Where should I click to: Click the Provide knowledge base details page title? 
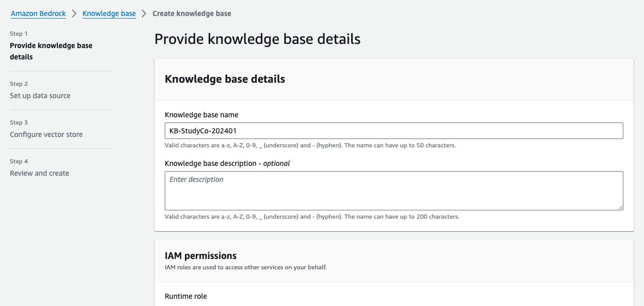click(257, 39)
